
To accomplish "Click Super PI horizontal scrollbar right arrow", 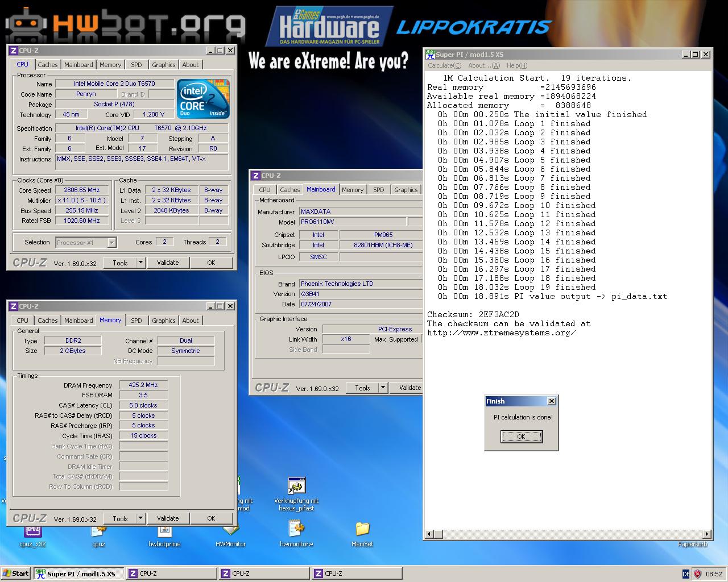I will click(x=707, y=534).
